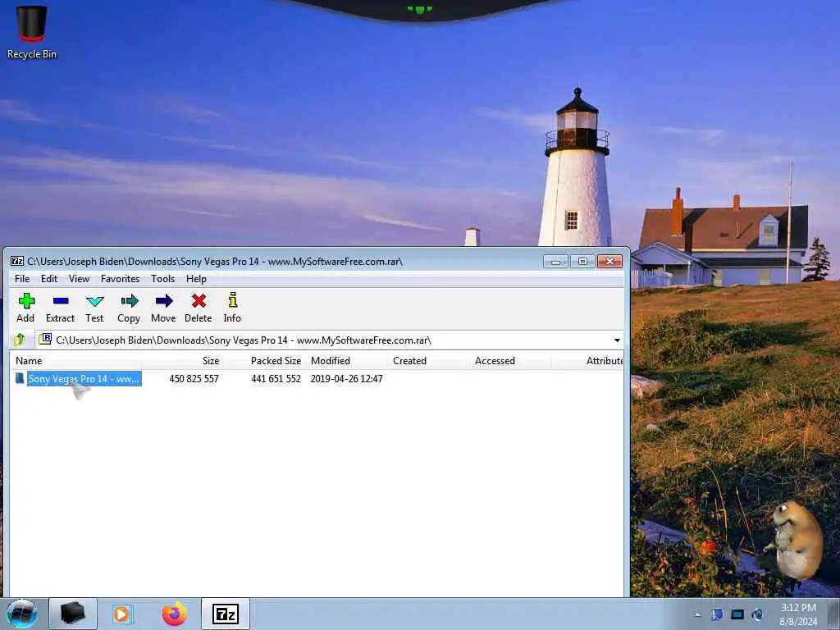Delete selected item with the red X icon
840x630 pixels.
pyautogui.click(x=199, y=300)
